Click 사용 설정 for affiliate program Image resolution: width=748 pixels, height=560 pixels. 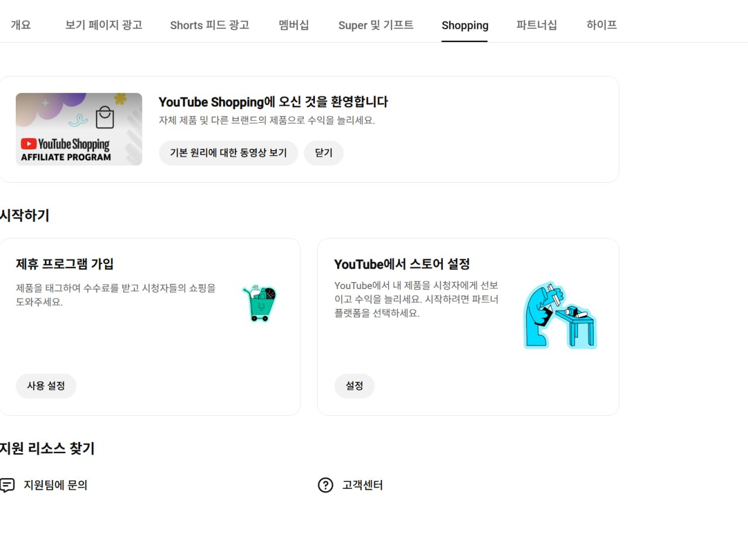point(46,386)
